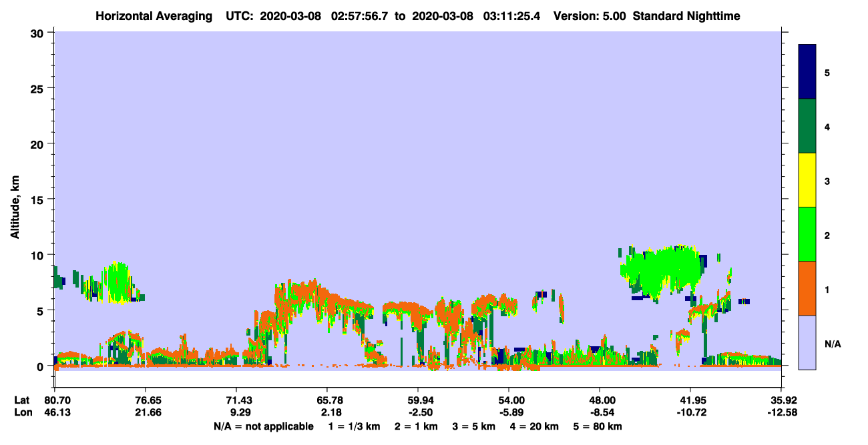Click the y-axis tick label 30
The image size is (868, 445).
[x=39, y=33]
